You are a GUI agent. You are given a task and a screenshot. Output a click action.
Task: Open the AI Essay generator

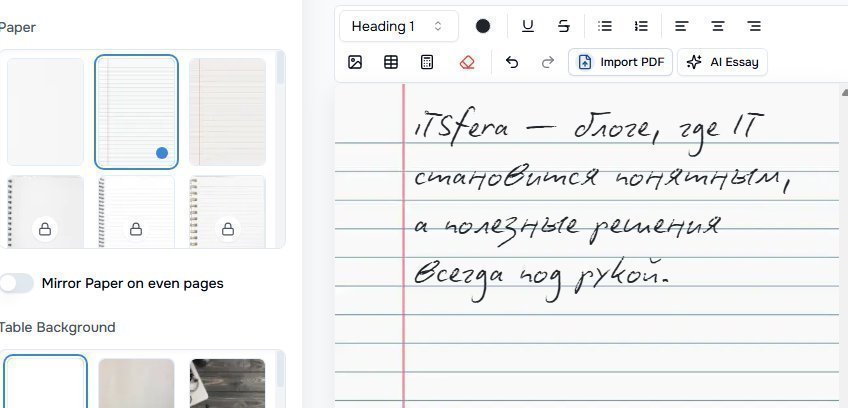tap(722, 62)
